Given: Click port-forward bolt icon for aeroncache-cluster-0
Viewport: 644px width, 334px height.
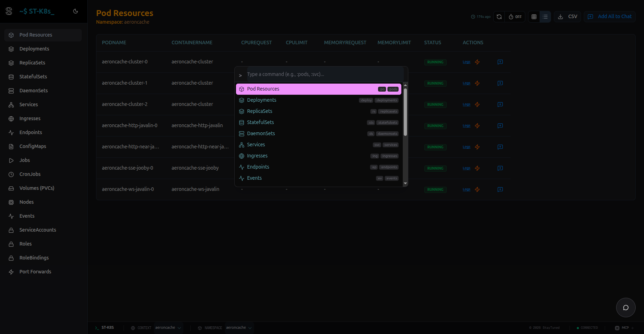Looking at the screenshot, I should point(477,62).
